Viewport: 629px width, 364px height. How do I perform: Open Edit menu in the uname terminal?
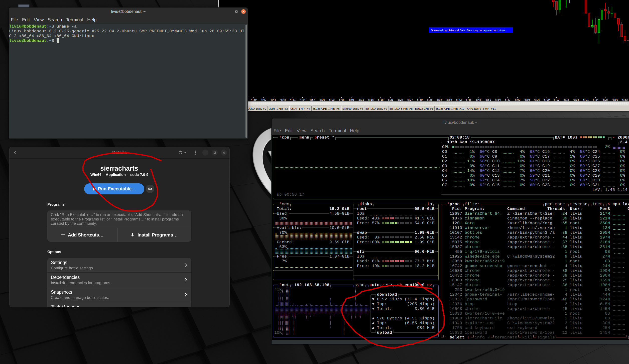[26, 20]
